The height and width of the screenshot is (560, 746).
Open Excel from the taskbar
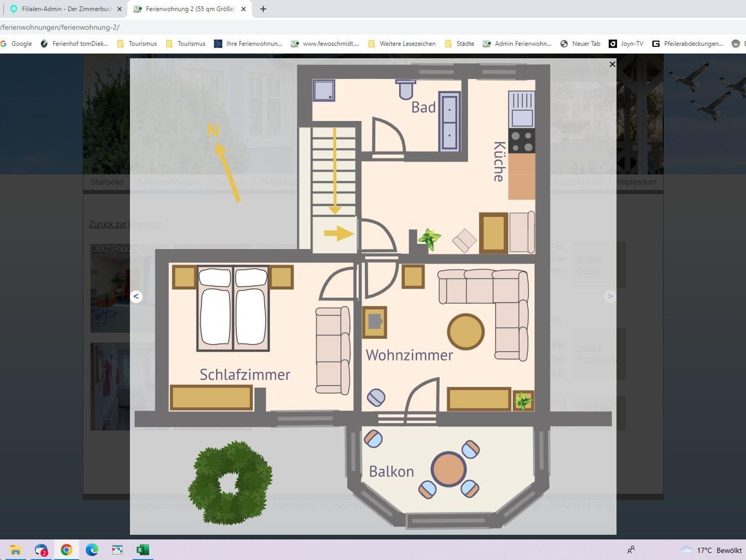(142, 550)
